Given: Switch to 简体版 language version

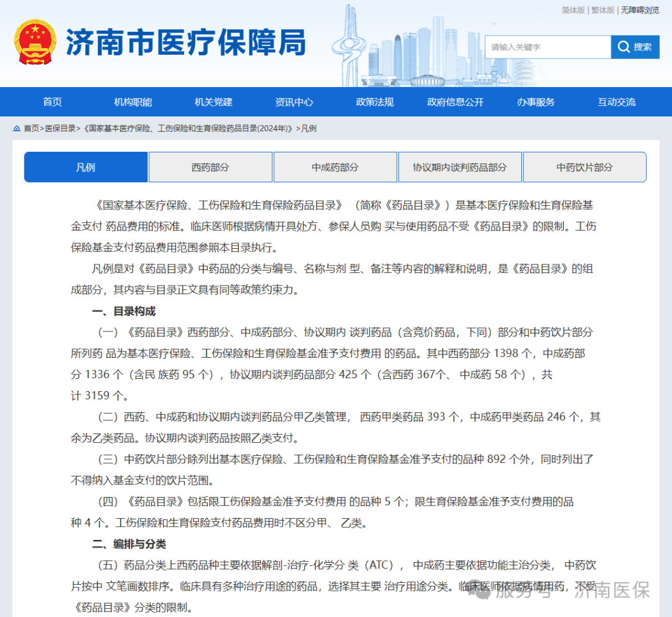Looking at the screenshot, I should tap(573, 10).
